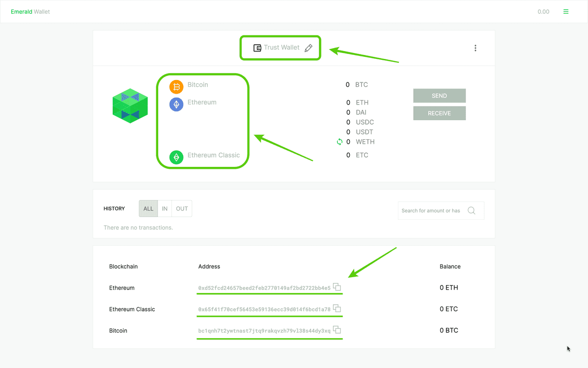Image resolution: width=588 pixels, height=368 pixels.
Task: Focus the search for amount or hash field
Action: (x=431, y=210)
